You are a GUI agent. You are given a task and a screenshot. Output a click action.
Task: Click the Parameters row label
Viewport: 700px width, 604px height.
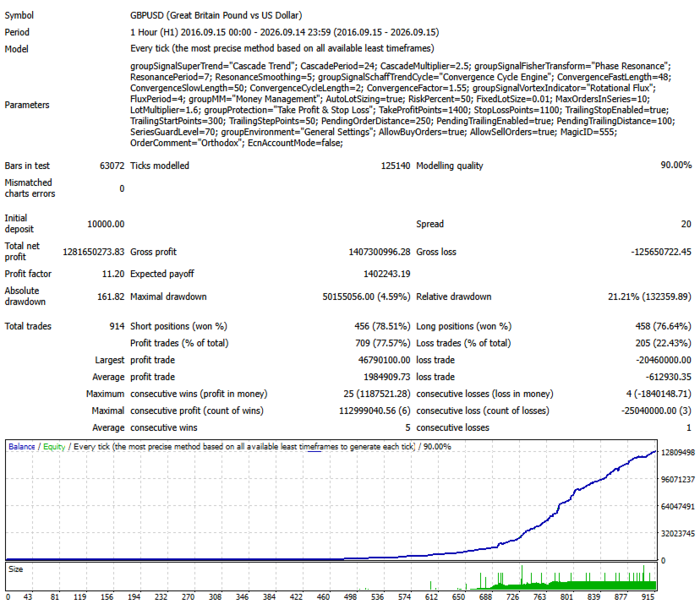27,105
